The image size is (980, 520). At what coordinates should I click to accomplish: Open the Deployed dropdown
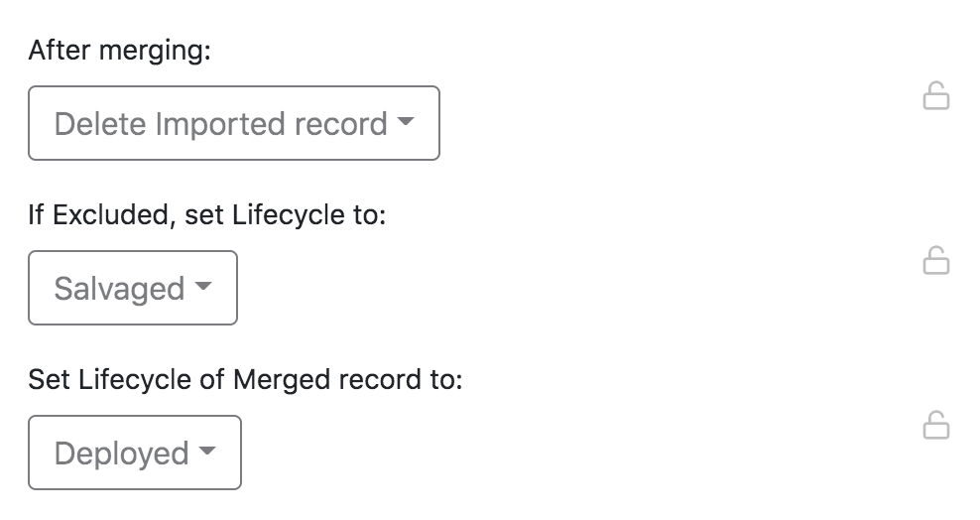pos(135,453)
